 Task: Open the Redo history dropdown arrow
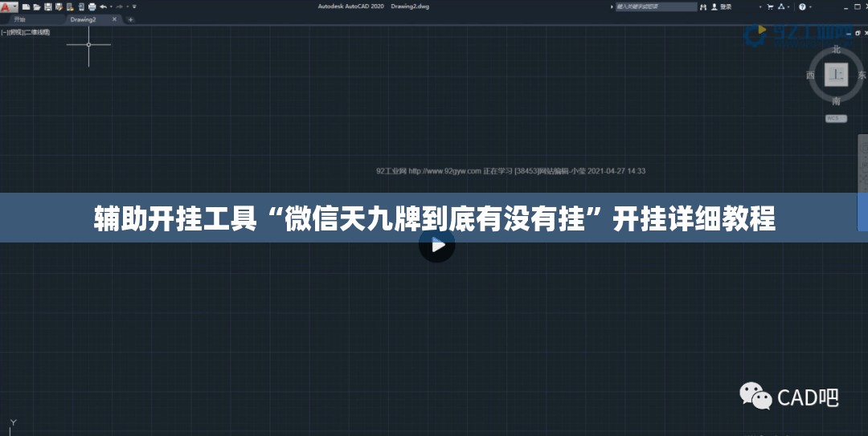point(128,6)
